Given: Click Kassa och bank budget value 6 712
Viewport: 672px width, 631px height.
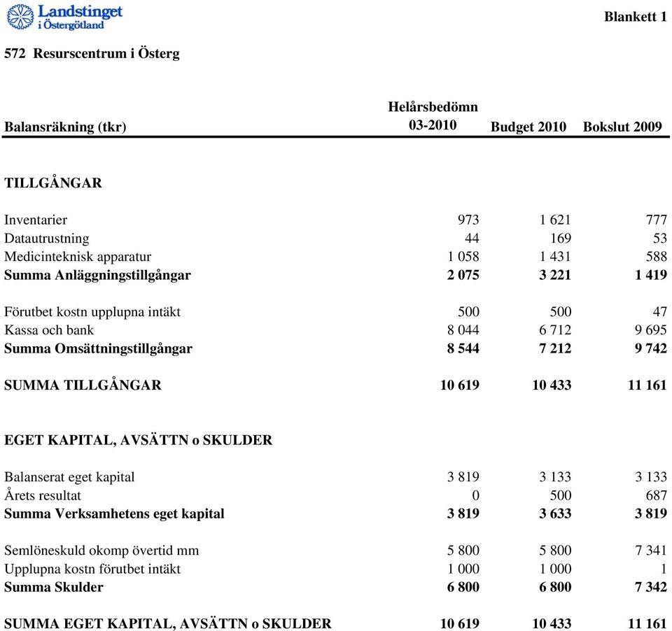Looking at the screenshot, I should click(555, 330).
